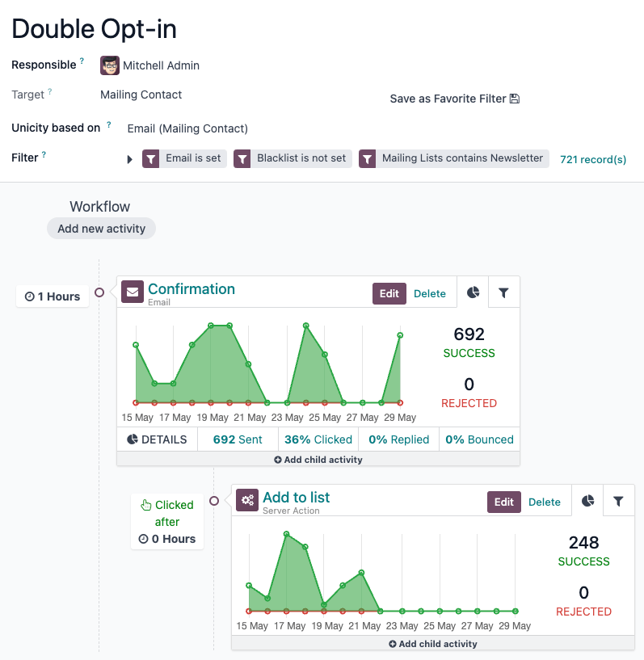Click the Edit button on the Confirmation activity
Viewport: 644px width, 660px height.
389,292
